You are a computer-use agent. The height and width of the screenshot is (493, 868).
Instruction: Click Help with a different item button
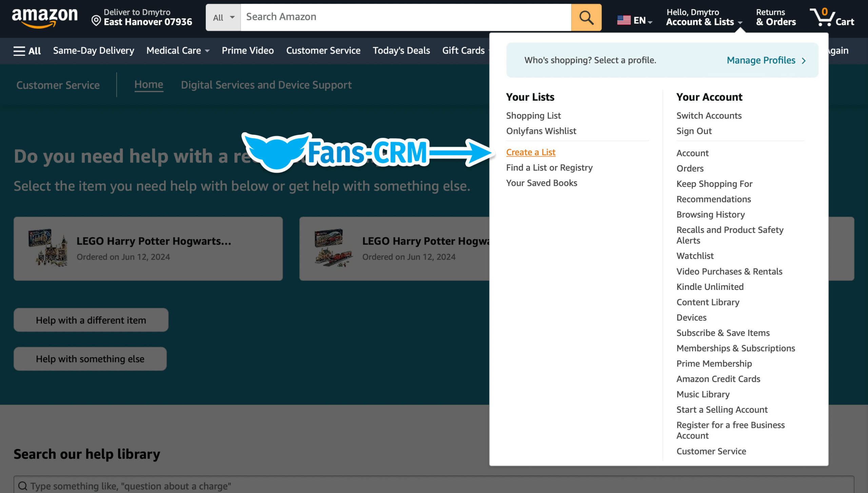pos(91,320)
